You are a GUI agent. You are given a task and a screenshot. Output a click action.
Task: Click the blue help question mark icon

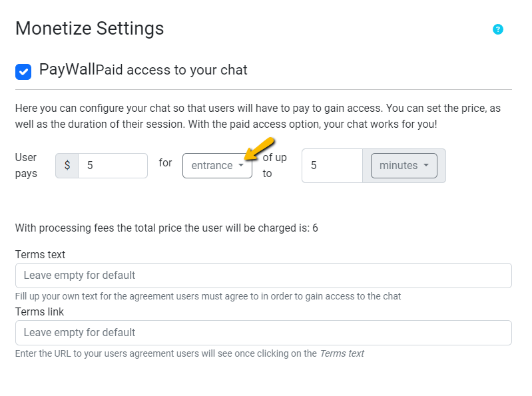(x=497, y=29)
